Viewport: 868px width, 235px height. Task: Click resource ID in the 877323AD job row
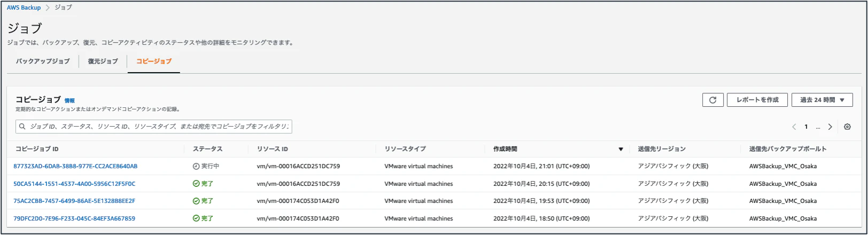pos(298,166)
